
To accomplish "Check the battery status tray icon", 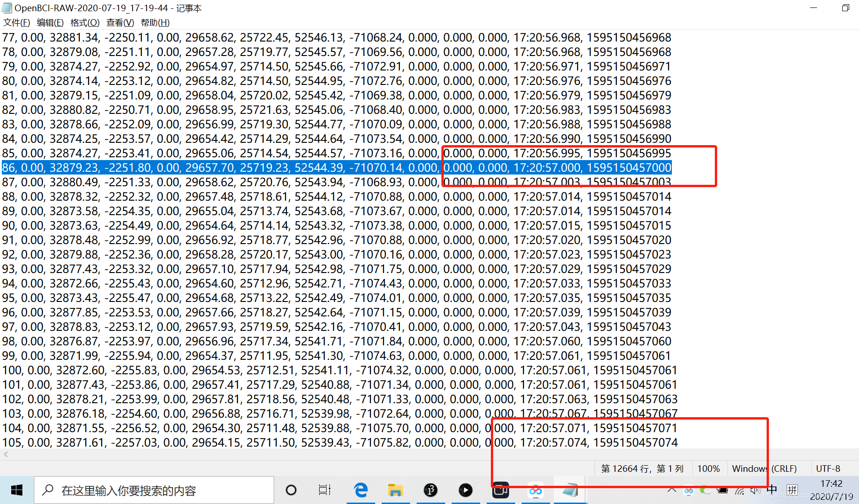I will click(723, 490).
